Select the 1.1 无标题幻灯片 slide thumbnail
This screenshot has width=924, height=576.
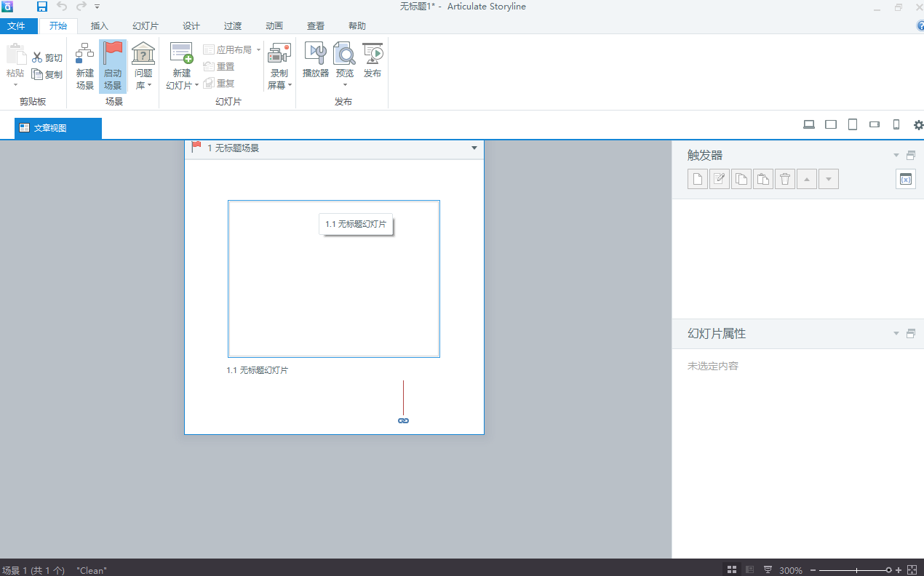334,279
